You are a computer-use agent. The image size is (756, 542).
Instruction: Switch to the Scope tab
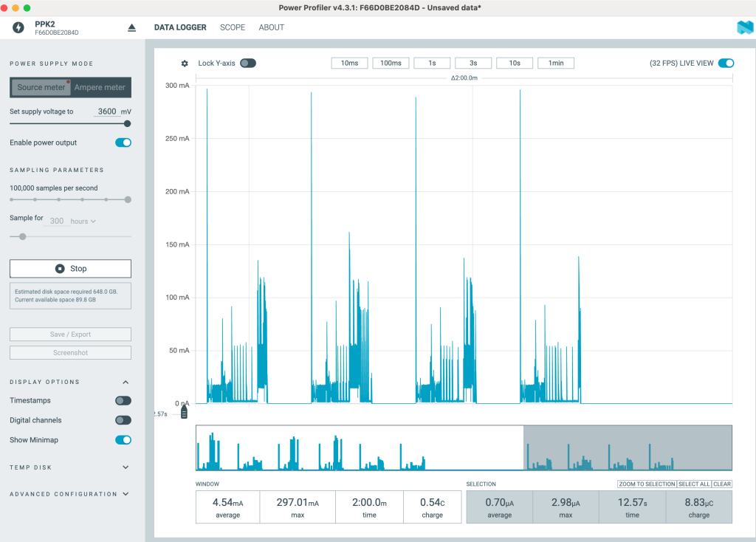233,27
